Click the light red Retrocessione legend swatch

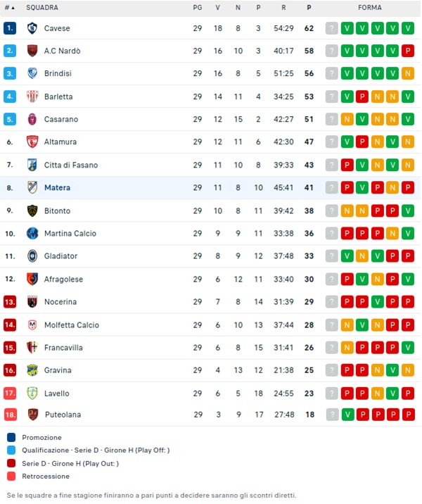pos(11,477)
